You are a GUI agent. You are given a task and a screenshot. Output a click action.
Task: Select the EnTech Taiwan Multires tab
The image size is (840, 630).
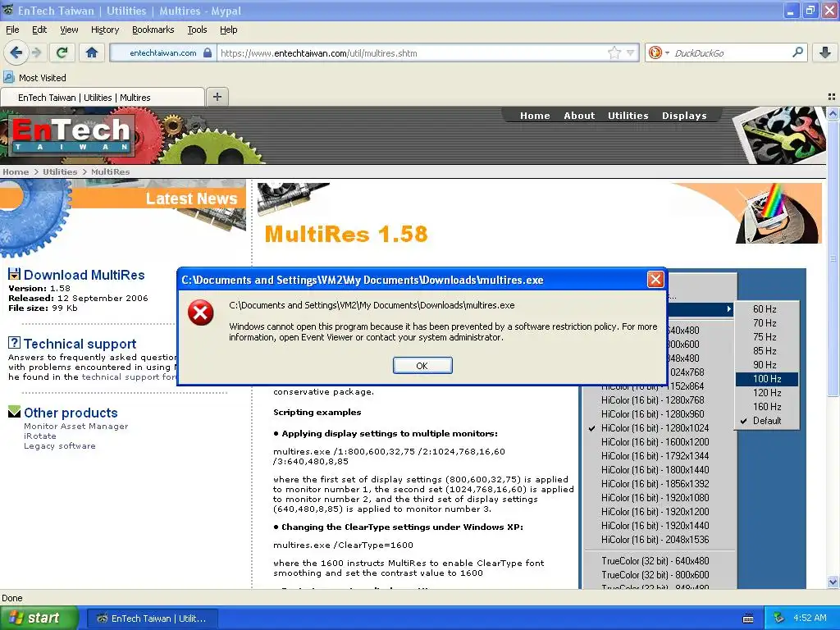click(x=102, y=98)
